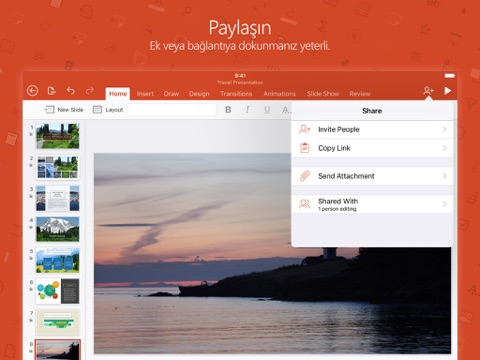480x360 pixels.
Task: Select Invite People in Share menu
Action: [x=372, y=129]
